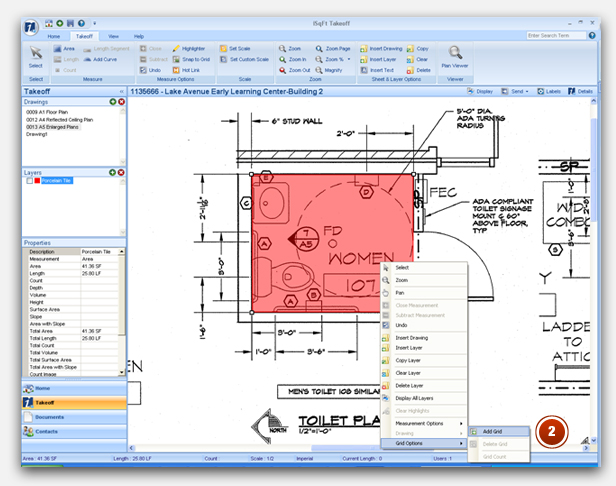Open Contacts navigation section
616x486 pixels.
[74, 431]
